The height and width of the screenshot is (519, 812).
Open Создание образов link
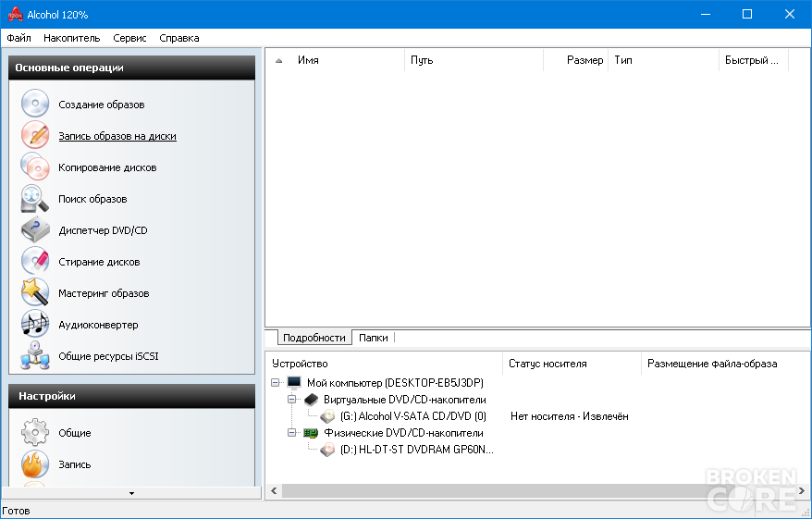tap(102, 105)
